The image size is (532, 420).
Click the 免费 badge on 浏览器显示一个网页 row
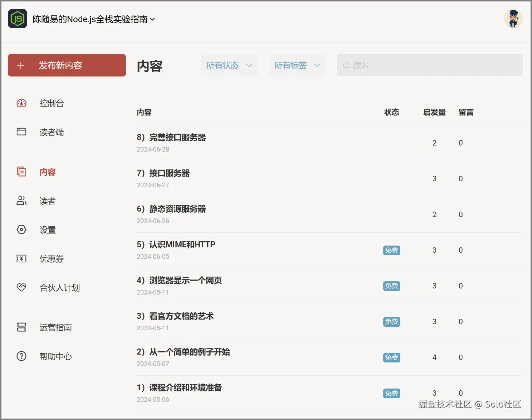[x=391, y=286]
